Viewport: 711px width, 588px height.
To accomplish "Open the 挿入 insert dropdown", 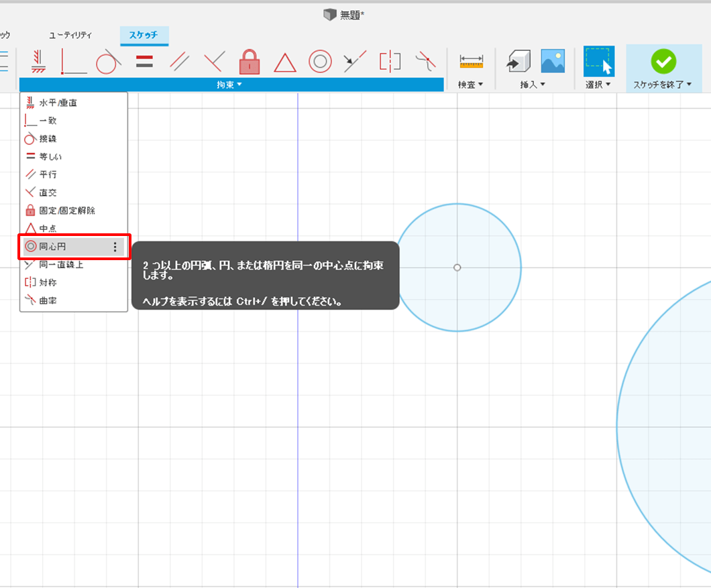I will [x=533, y=84].
